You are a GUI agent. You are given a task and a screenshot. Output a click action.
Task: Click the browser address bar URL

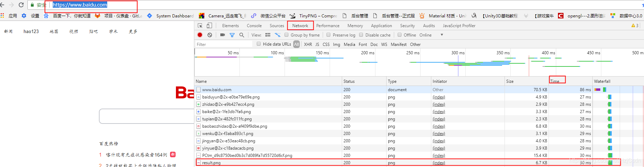pos(80,5)
